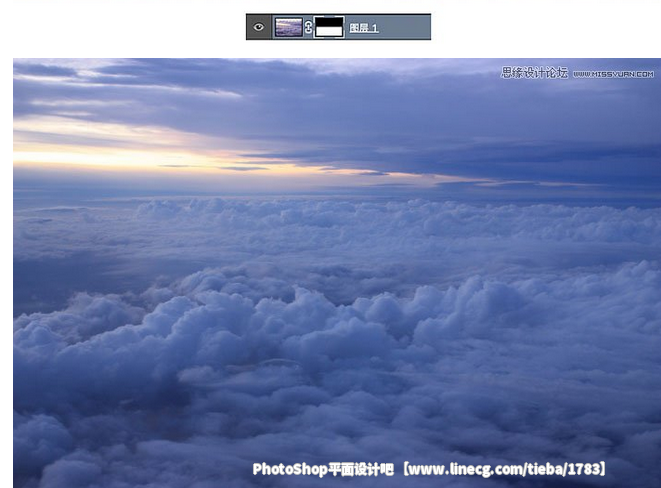Hide layer 图层 1 with the eye icon

[x=258, y=27]
